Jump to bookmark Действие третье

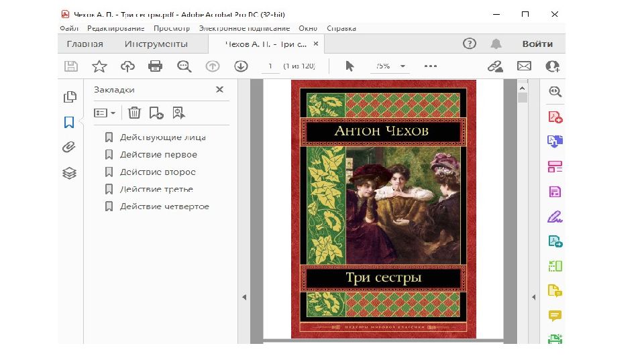click(156, 189)
